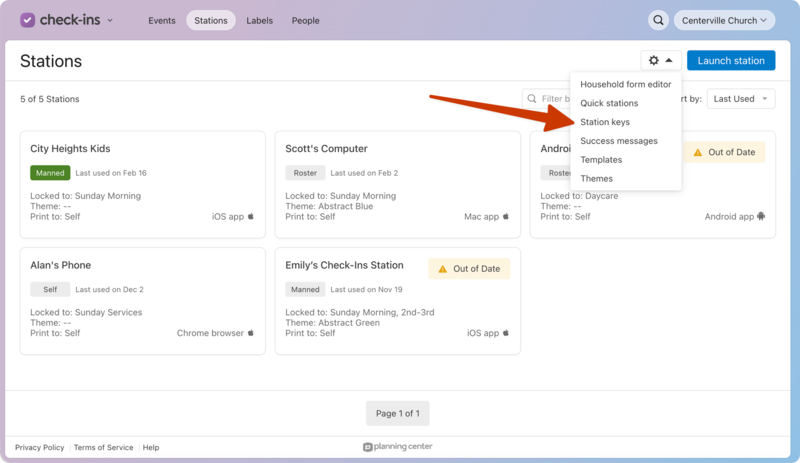This screenshot has height=463, width=800.
Task: Click the Planning Center footer logo
Action: tap(398, 447)
